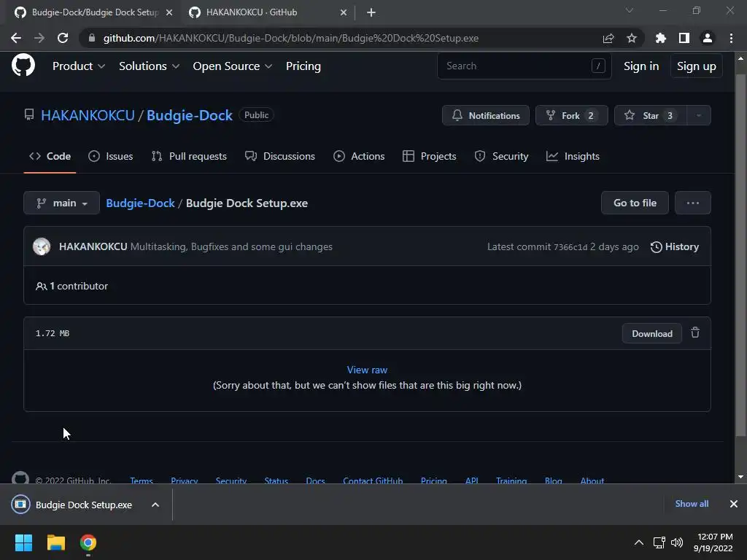747x560 pixels.
Task: Open File Explorer from the taskbar
Action: click(x=55, y=542)
